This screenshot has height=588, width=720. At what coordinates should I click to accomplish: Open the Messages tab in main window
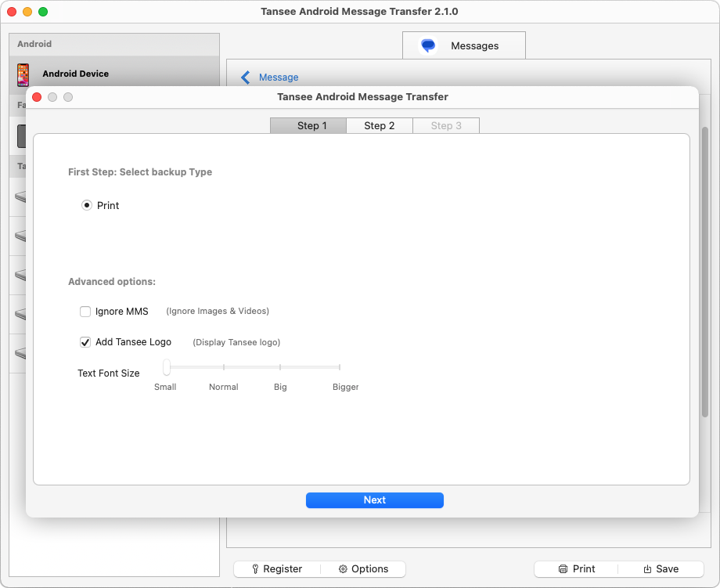click(464, 45)
